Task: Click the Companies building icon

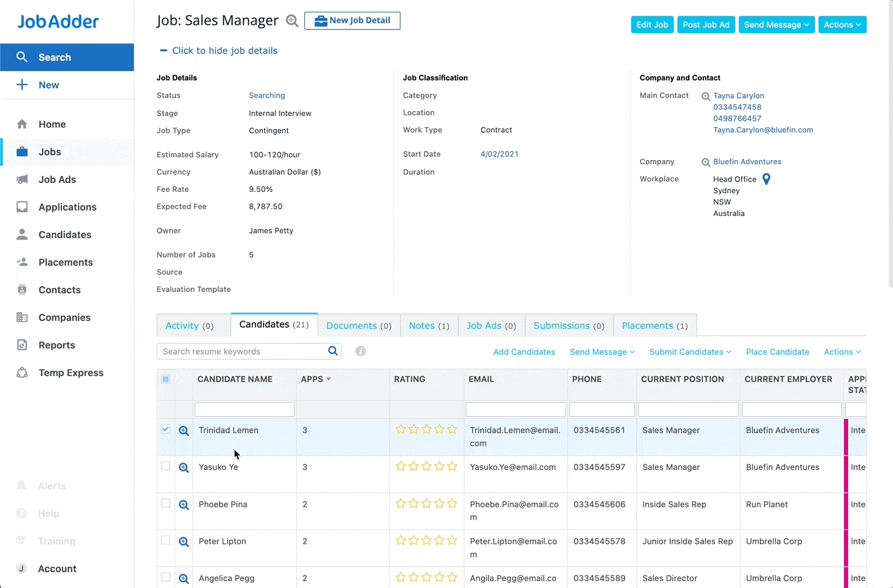Action: 22,317
